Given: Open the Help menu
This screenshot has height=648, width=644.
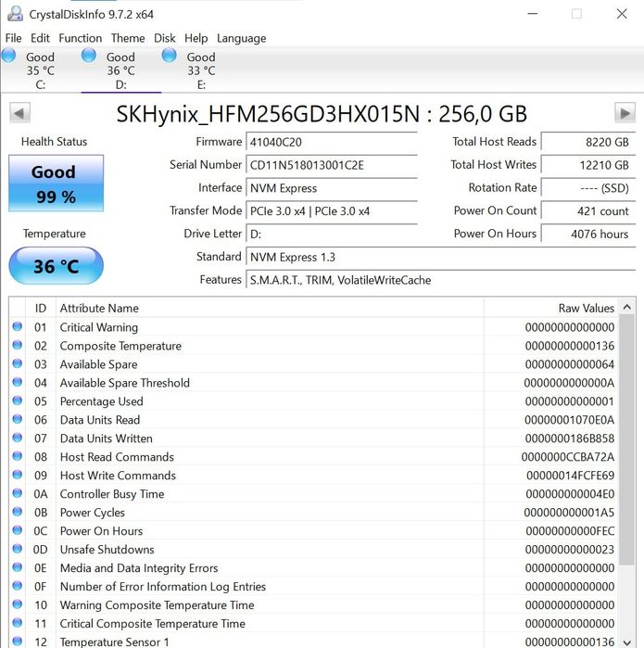Looking at the screenshot, I should (x=196, y=38).
